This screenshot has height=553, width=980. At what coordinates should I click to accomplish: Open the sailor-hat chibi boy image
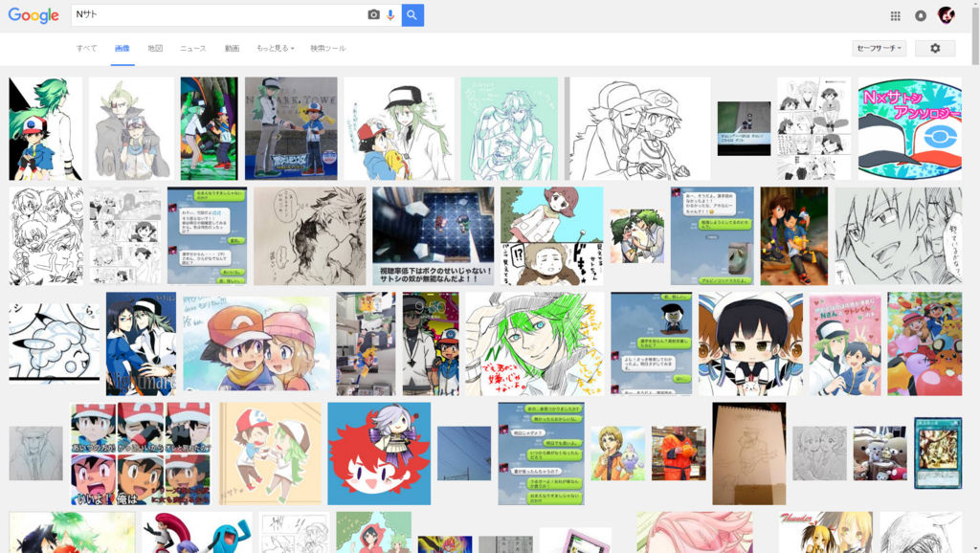pyautogui.click(x=750, y=343)
